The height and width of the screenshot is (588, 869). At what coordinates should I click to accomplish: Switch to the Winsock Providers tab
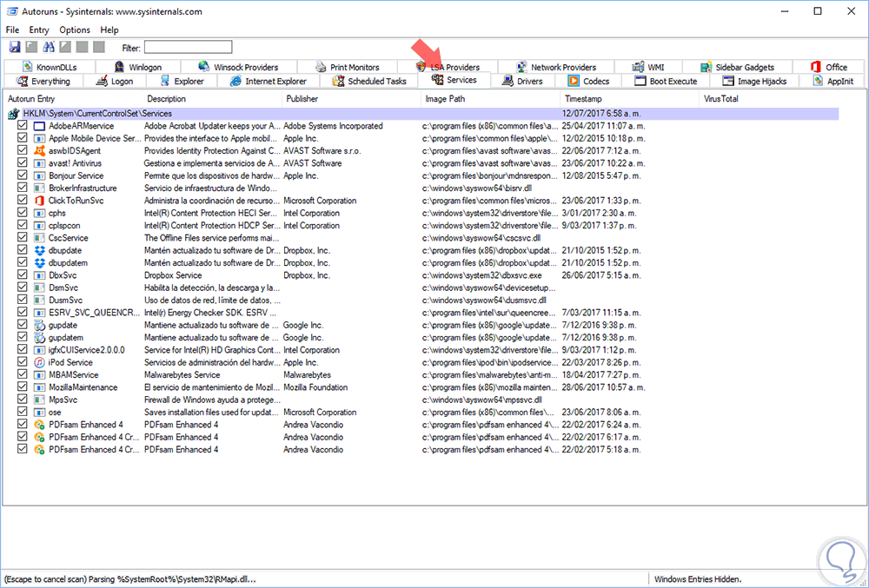click(238, 67)
